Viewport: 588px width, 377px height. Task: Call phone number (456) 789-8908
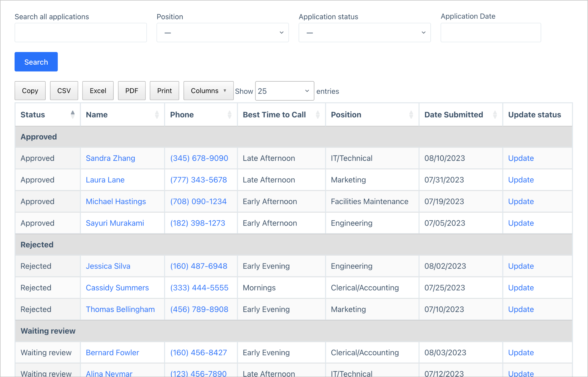[x=199, y=309]
